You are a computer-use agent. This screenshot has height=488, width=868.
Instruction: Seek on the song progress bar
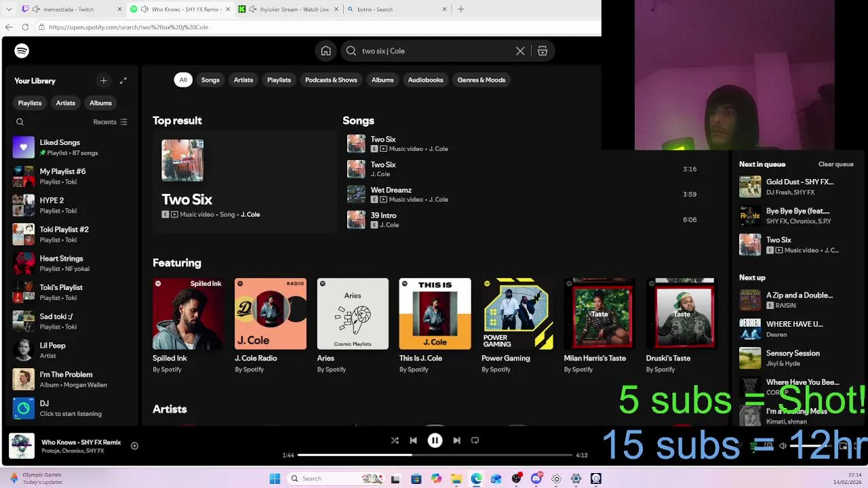tap(435, 455)
